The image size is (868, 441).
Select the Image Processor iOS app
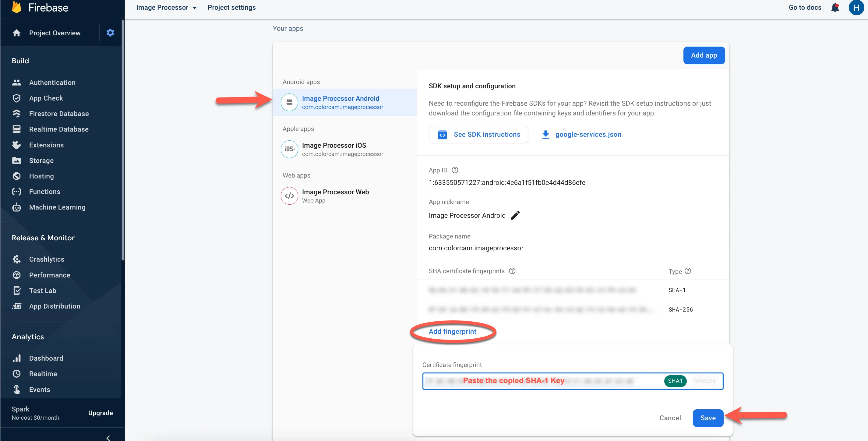pyautogui.click(x=344, y=149)
